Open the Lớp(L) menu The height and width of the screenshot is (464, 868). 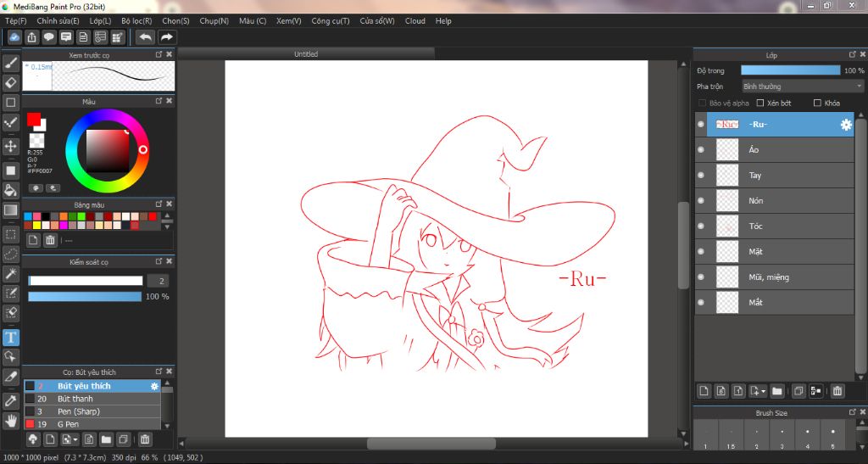click(x=100, y=20)
